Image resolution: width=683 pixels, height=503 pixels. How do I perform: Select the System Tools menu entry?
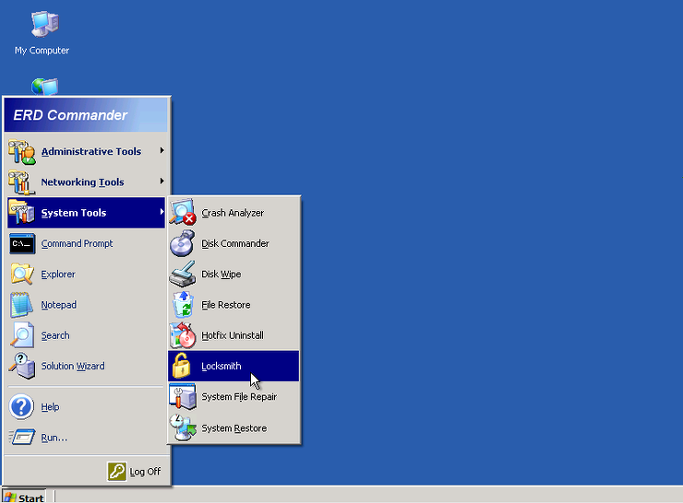tap(86, 213)
